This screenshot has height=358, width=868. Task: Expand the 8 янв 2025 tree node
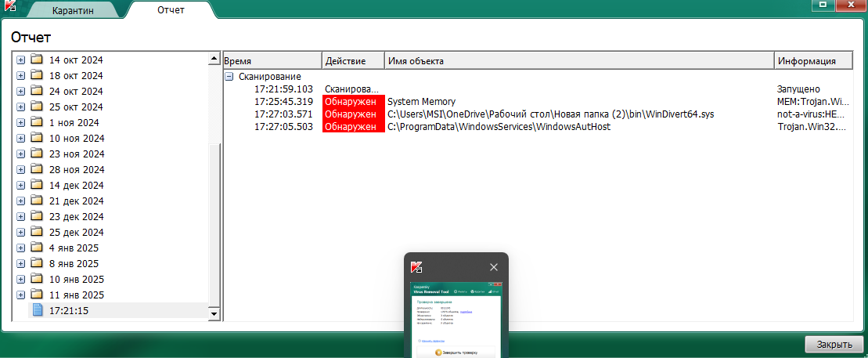(x=21, y=264)
